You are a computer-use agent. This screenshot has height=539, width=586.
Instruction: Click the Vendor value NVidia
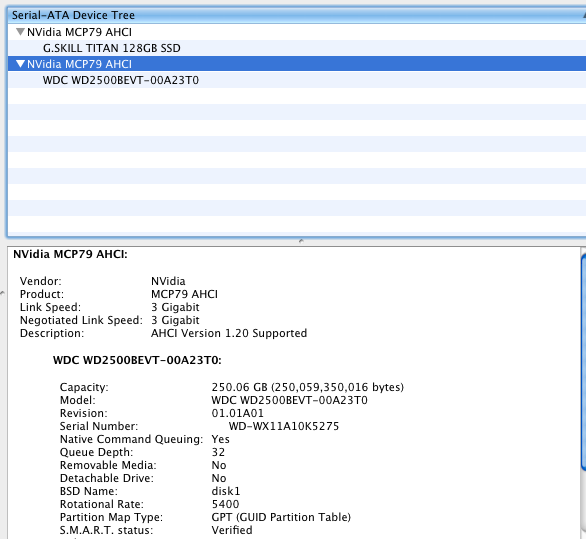click(168, 281)
